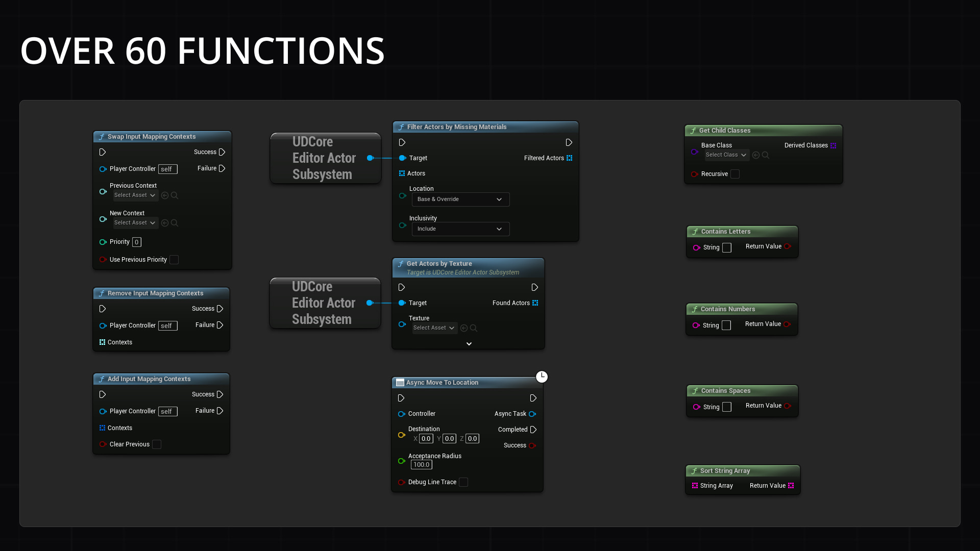Open the Base & Override location dropdown
Viewport: 980px width, 551px height.
coord(460,199)
